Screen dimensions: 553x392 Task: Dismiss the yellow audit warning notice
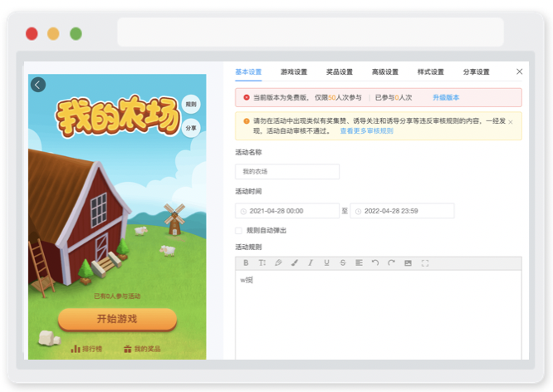click(511, 122)
